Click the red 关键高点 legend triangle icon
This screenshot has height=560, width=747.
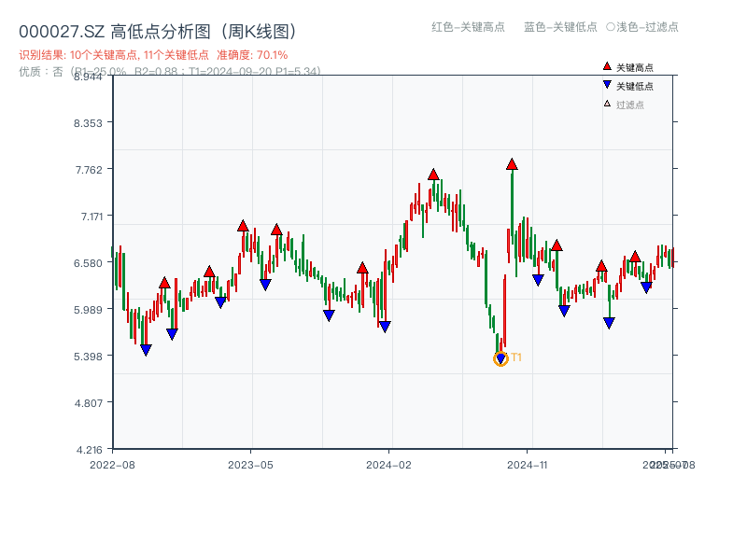click(607, 66)
